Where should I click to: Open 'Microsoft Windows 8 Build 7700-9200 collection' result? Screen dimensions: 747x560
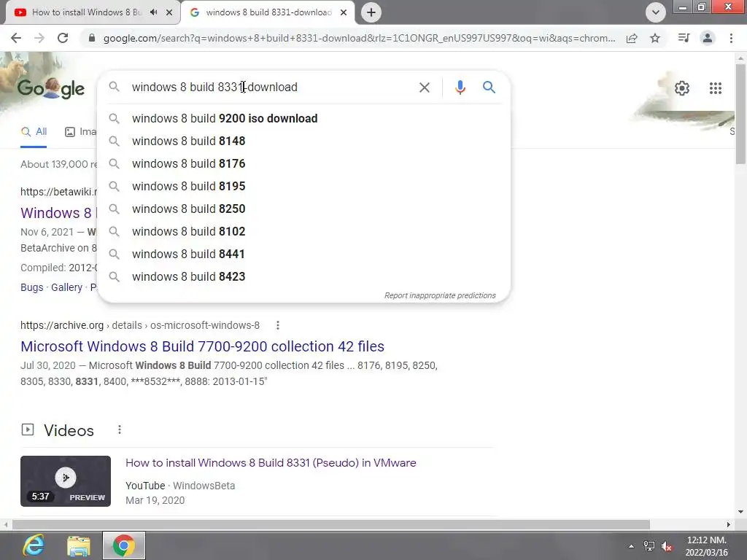203,346
